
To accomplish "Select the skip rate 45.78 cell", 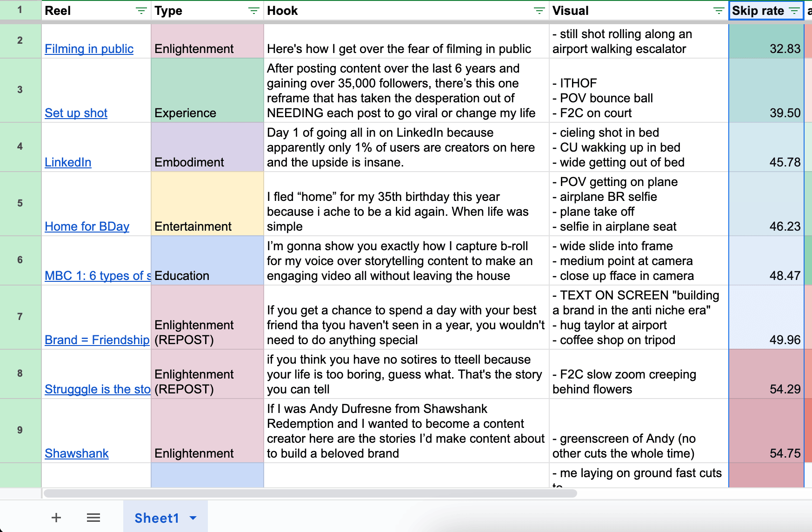I will pyautogui.click(x=766, y=147).
